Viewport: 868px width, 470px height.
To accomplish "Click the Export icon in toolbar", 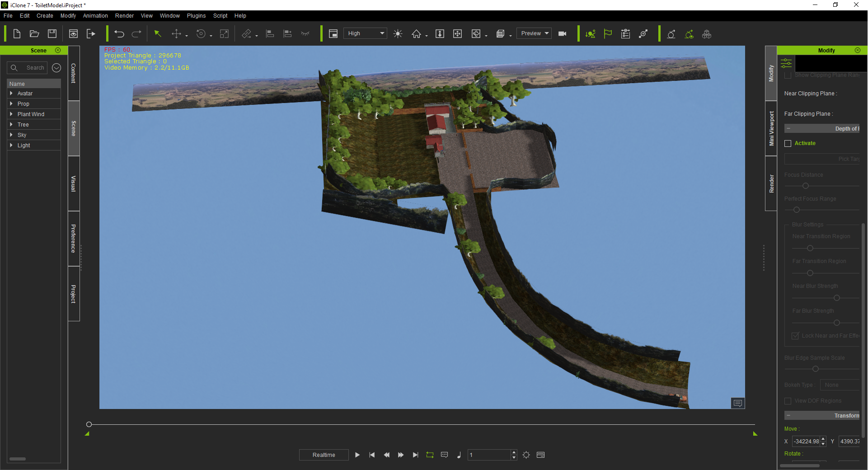I will pos(91,34).
